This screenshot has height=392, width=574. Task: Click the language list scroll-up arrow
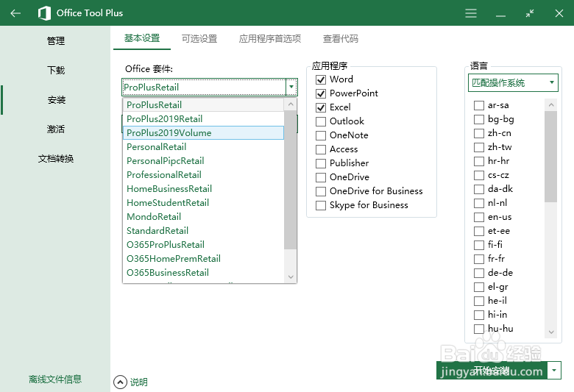[551, 105]
